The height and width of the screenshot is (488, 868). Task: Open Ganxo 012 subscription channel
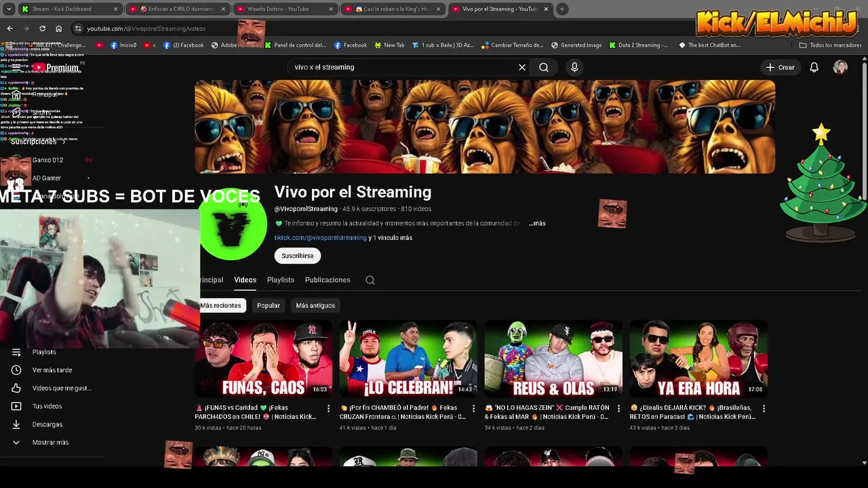(47, 160)
